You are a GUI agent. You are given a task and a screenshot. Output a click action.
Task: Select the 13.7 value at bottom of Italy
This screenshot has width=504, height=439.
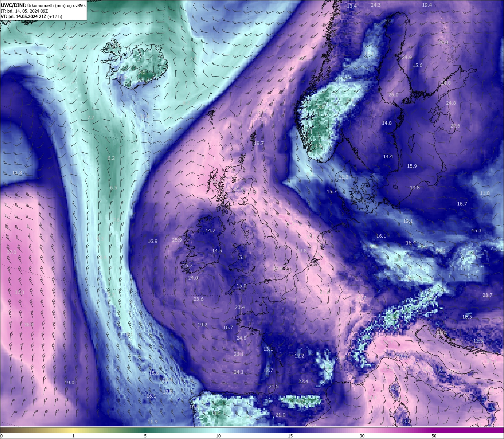pos(405,421)
